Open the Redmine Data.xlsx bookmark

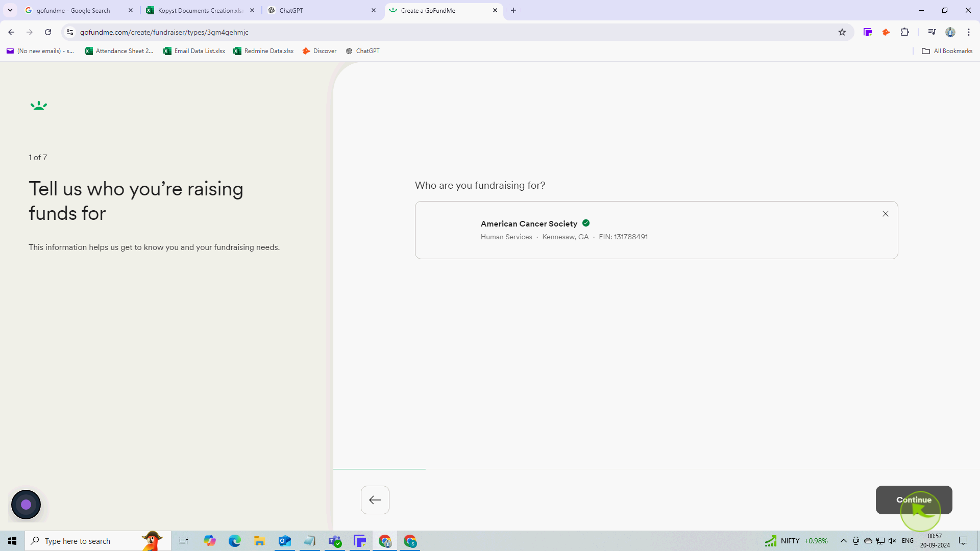pos(264,51)
